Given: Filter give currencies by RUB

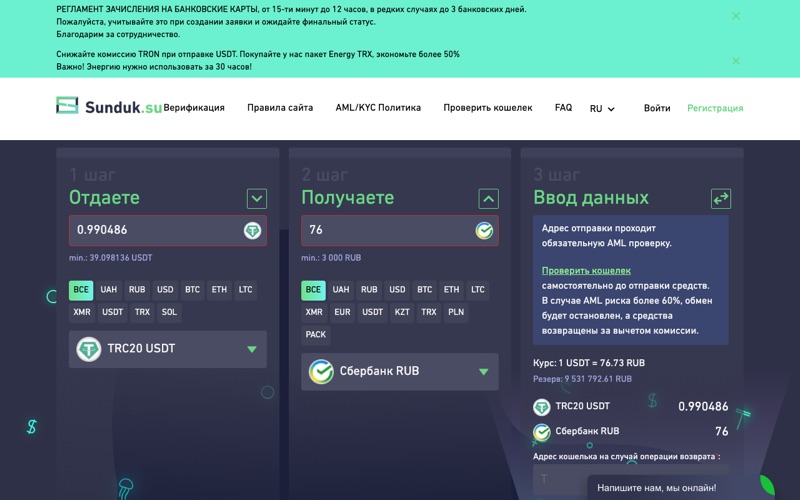Looking at the screenshot, I should [x=137, y=290].
